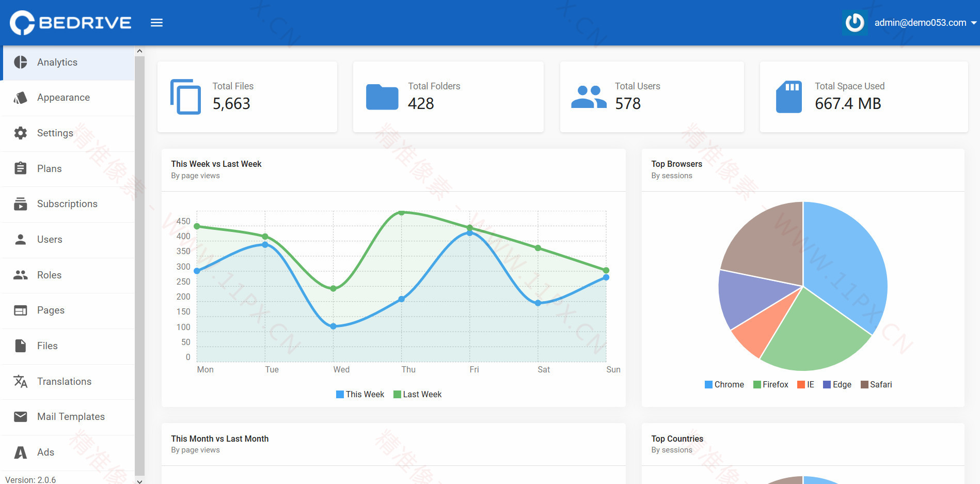Click the Translations language icon

[x=21, y=381]
